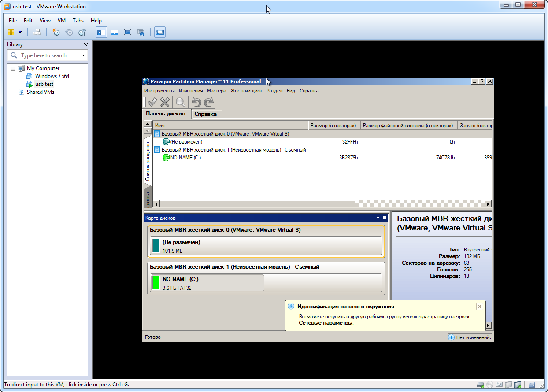Select My Computer in the library
548x392 pixels.
point(43,68)
